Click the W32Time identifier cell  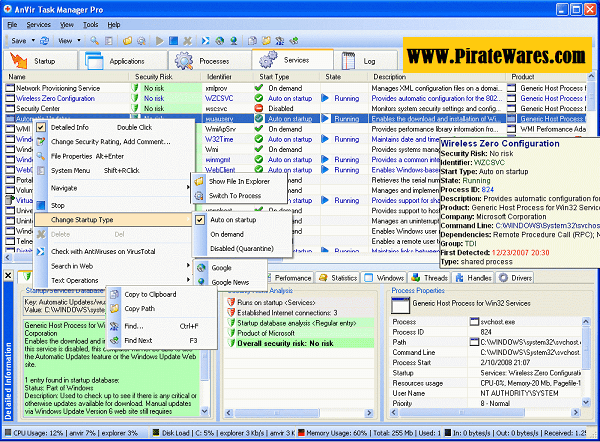click(219, 139)
